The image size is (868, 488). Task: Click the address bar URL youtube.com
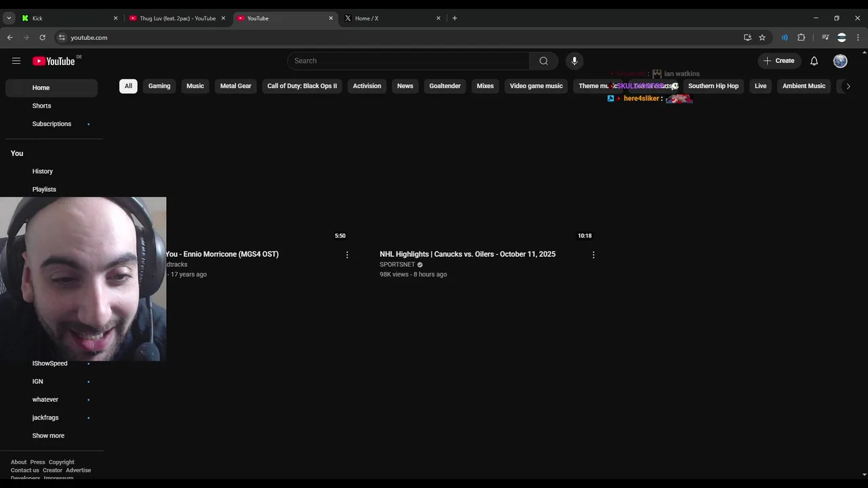tap(89, 37)
